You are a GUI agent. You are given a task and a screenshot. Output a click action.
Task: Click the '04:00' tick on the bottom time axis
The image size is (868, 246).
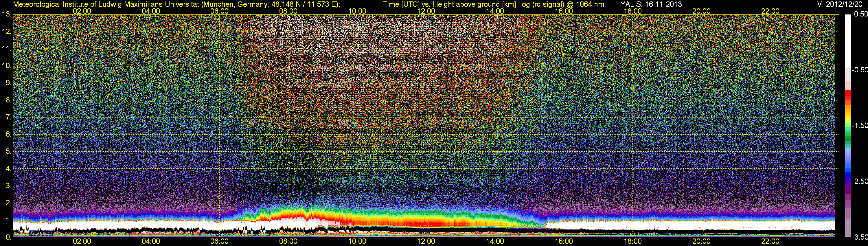(151, 241)
